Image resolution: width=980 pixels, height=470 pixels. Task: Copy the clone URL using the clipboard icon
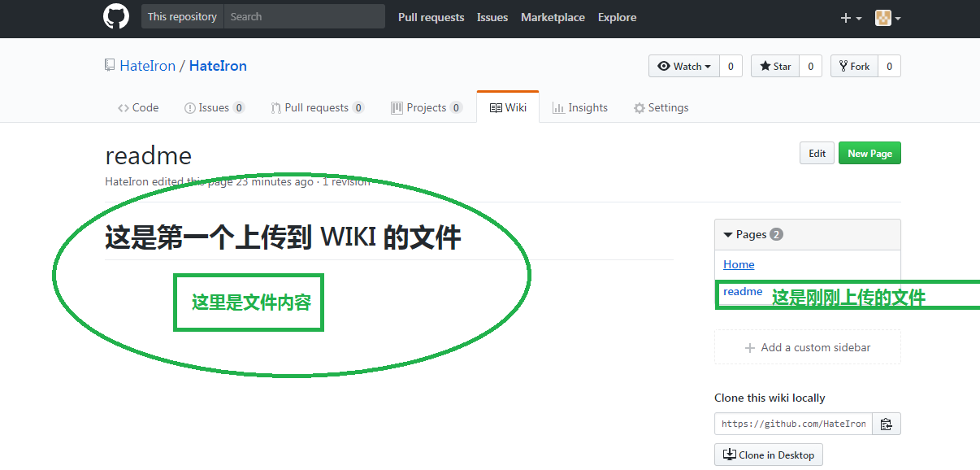pos(886,423)
